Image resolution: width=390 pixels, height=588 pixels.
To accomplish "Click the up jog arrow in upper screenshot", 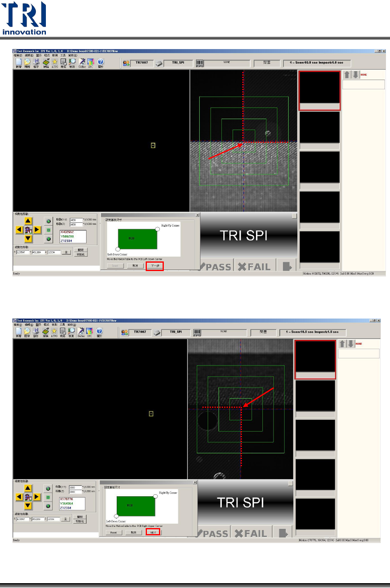I will click(28, 220).
